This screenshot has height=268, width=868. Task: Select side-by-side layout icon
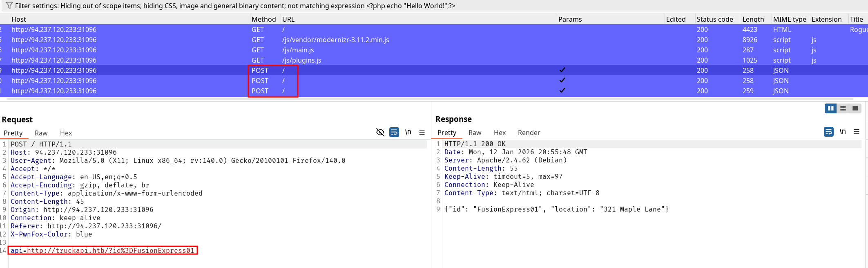point(830,108)
